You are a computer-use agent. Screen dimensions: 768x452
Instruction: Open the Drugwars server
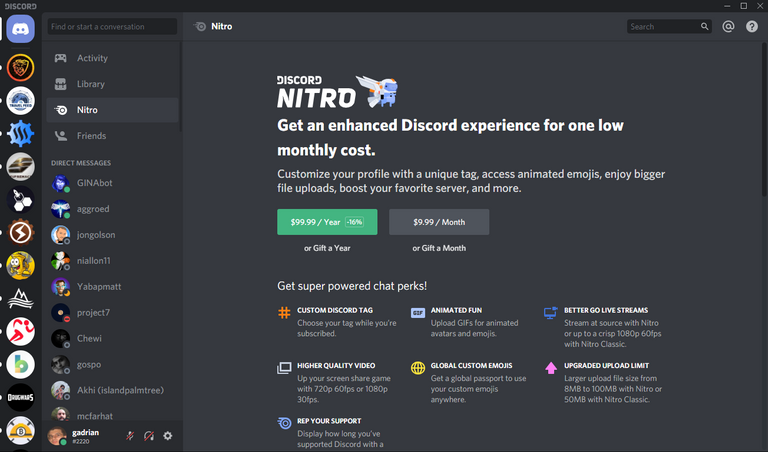tap(21, 397)
